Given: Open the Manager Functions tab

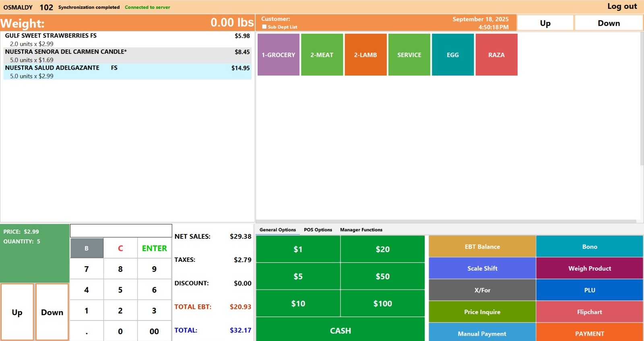Looking at the screenshot, I should [361, 230].
